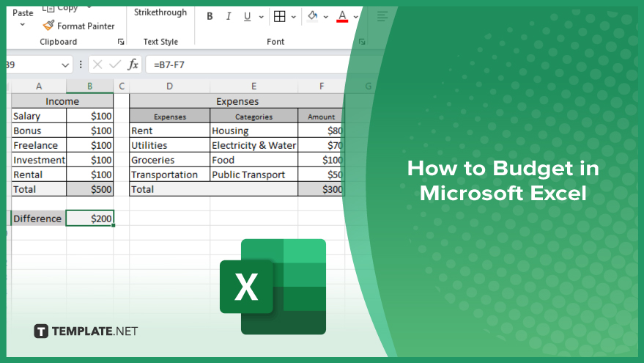Toggle Bold formatting
The height and width of the screenshot is (363, 644).
coord(210,16)
